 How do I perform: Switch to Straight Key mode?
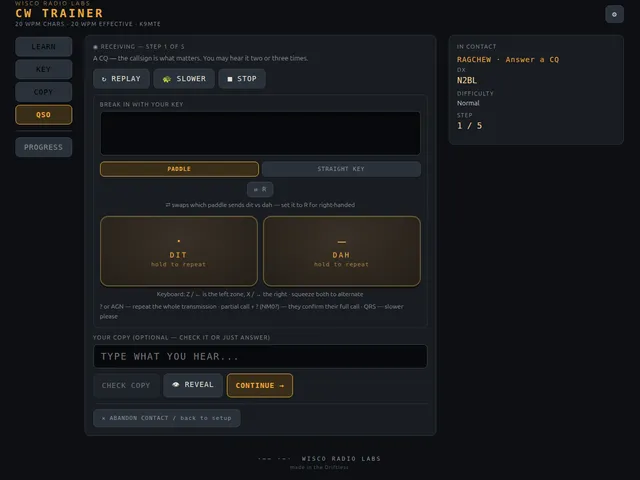pyautogui.click(x=341, y=169)
